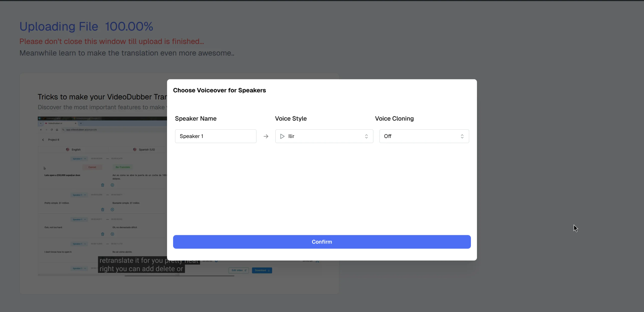This screenshot has height=312, width=644.
Task: Play the Ilir voice preview
Action: (282, 136)
